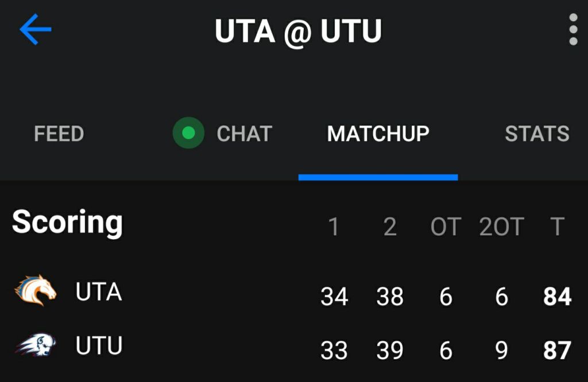Tap the OT column header

click(x=446, y=227)
